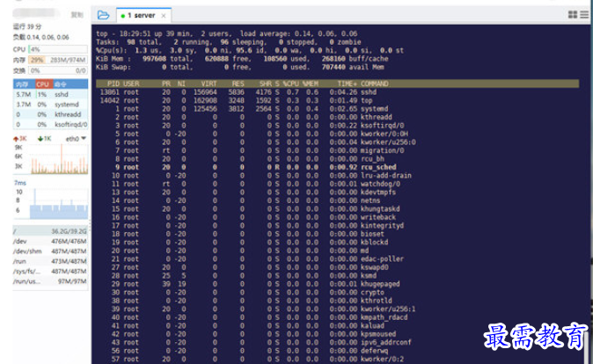Click the 复制 copy button beside the IP

pos(77,15)
